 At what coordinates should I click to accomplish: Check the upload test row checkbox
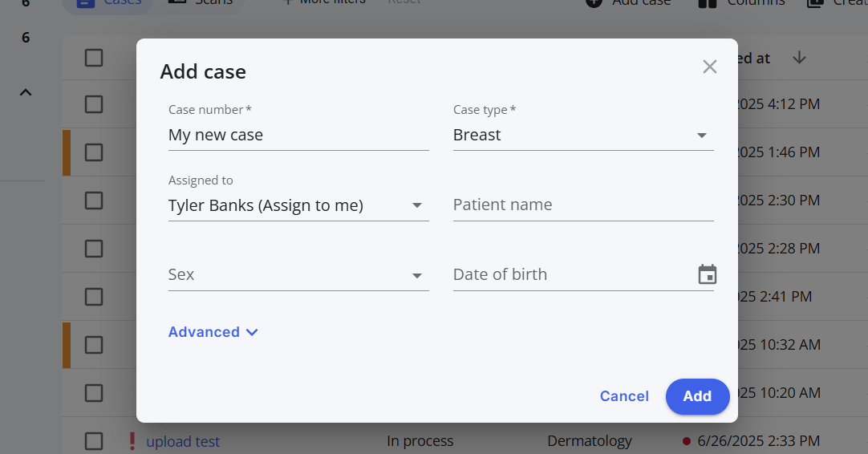click(94, 441)
